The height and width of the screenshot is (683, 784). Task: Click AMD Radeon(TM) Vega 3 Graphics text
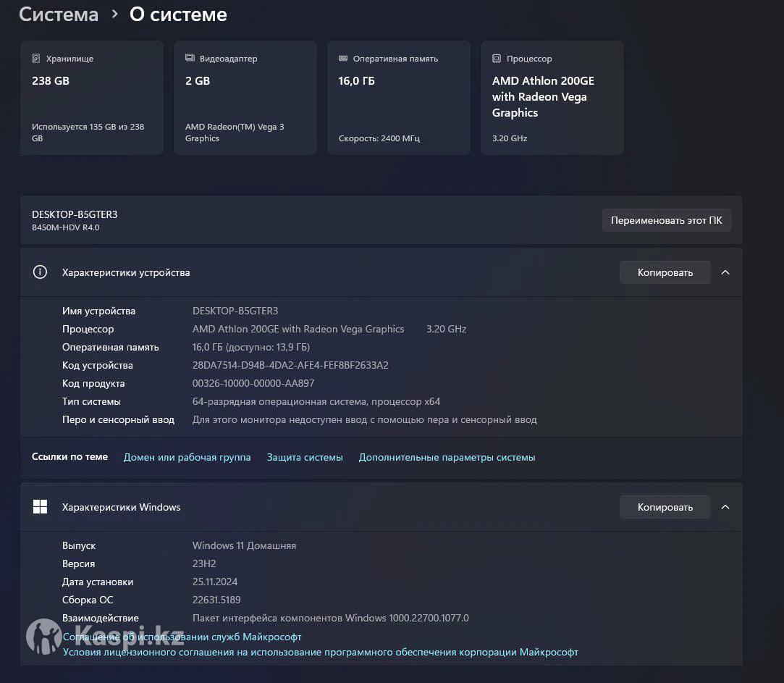tap(235, 133)
